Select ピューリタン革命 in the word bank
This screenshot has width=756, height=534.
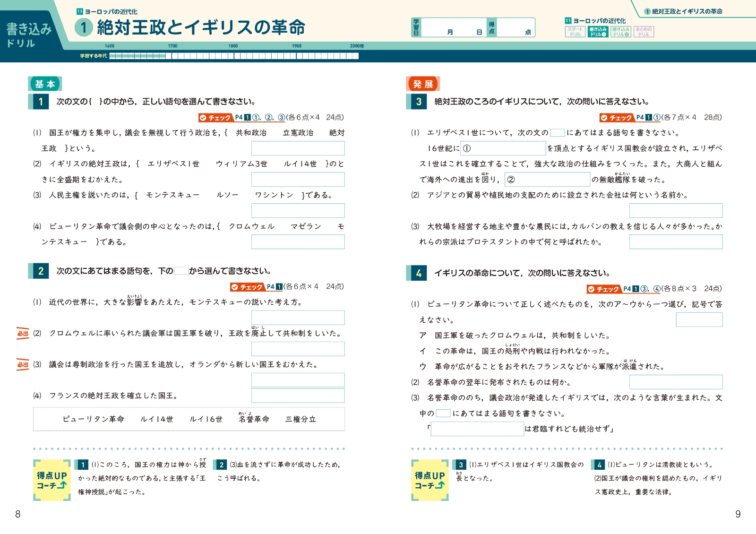[x=94, y=419]
